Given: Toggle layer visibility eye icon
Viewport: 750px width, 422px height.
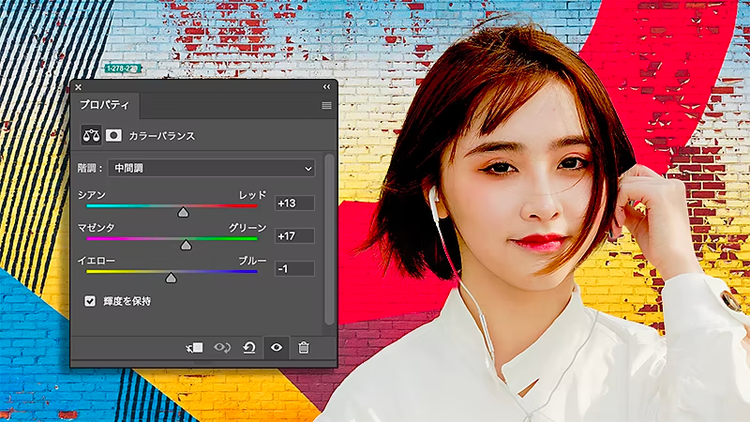Looking at the screenshot, I should coord(276,348).
